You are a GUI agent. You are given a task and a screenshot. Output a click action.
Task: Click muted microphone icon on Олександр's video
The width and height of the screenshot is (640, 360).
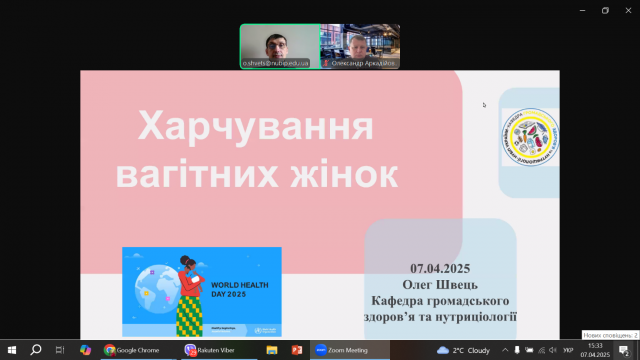click(326, 63)
